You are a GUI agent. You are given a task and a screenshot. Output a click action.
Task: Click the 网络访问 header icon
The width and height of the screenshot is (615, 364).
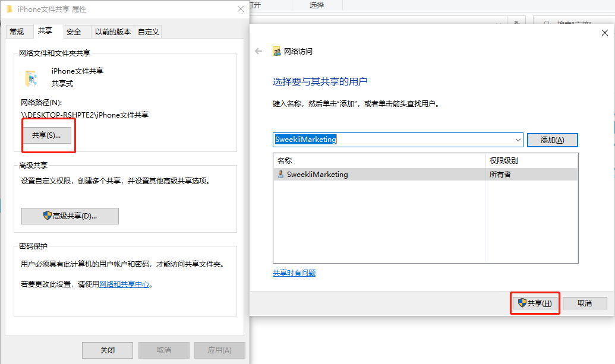(276, 51)
